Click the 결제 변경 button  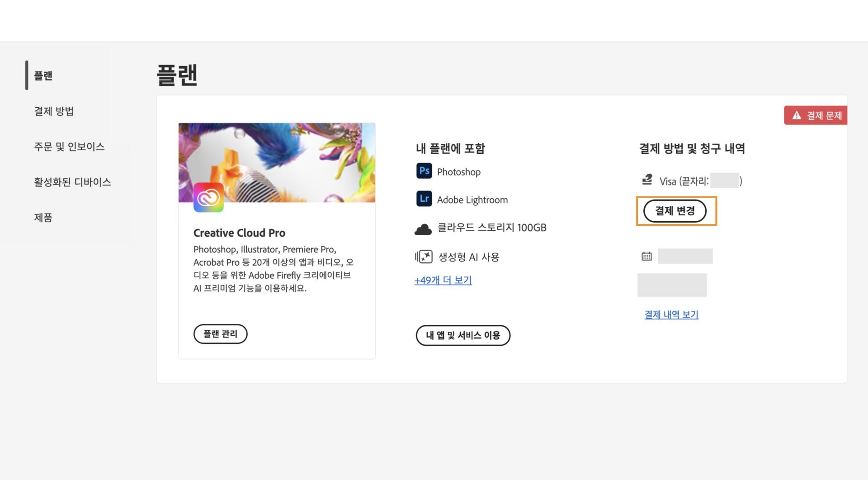pos(676,211)
